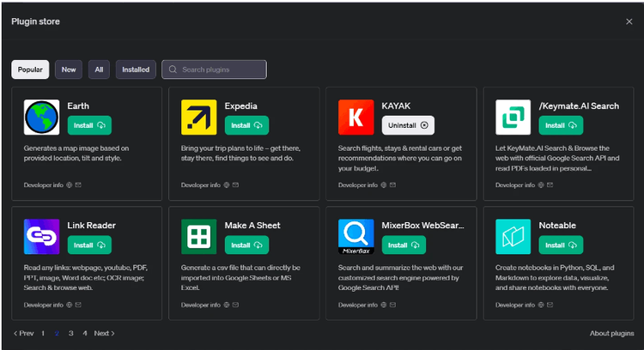This screenshot has width=644, height=350.
Task: Jump to page 3
Action: (x=71, y=333)
